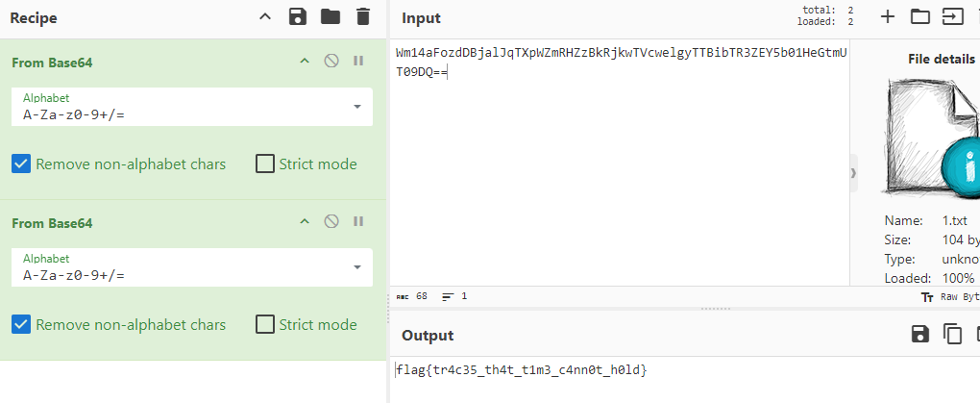Viewport: 980px width, 403px height.
Task: Collapse the Recipe panel using header chevron
Action: point(266,16)
